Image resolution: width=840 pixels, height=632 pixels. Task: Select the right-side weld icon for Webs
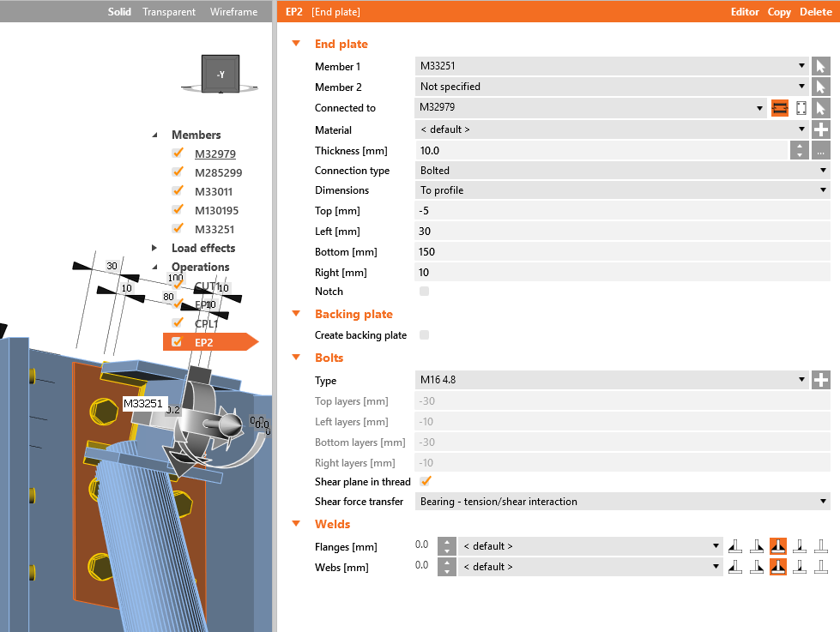pyautogui.click(x=820, y=567)
